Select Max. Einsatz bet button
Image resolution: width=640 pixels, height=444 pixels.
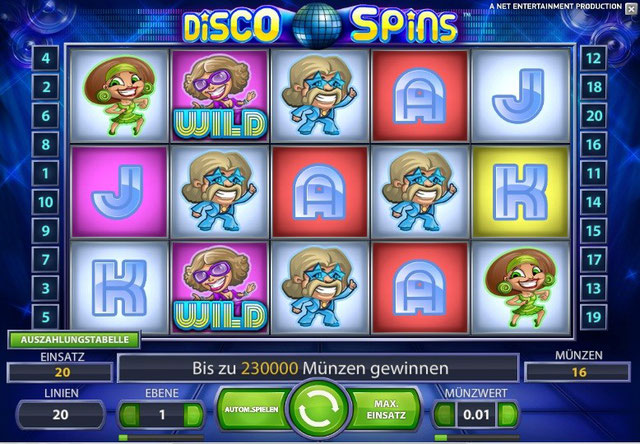(386, 409)
